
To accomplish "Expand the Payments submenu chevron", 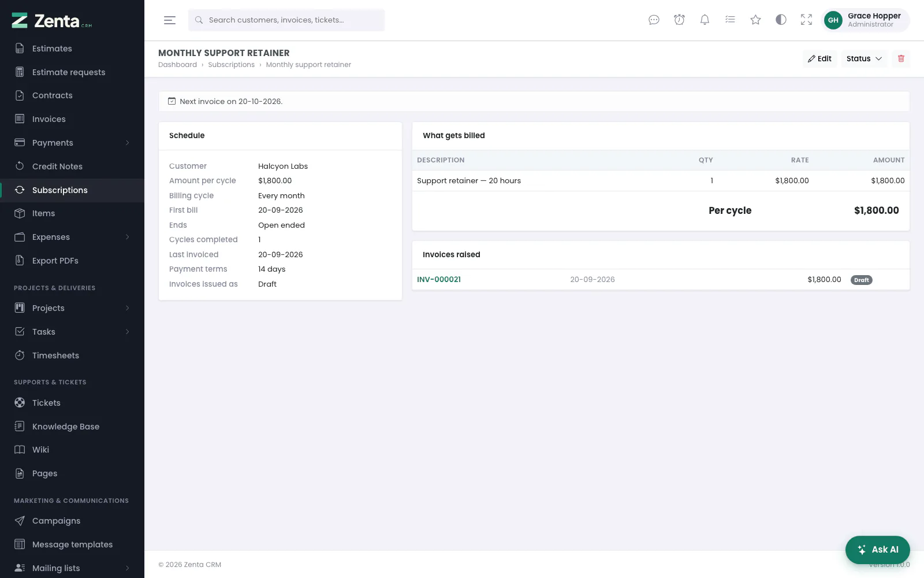I will (x=128, y=143).
